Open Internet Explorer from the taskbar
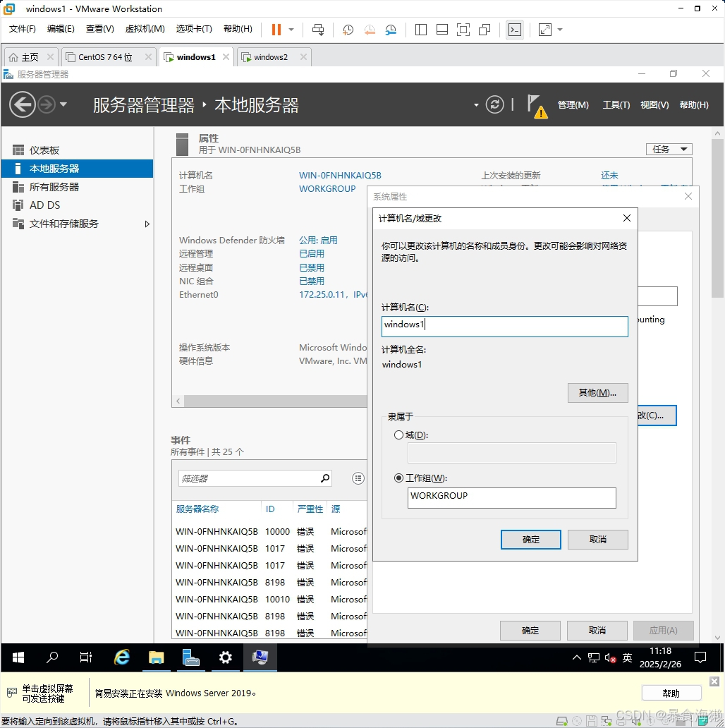 pyautogui.click(x=122, y=657)
